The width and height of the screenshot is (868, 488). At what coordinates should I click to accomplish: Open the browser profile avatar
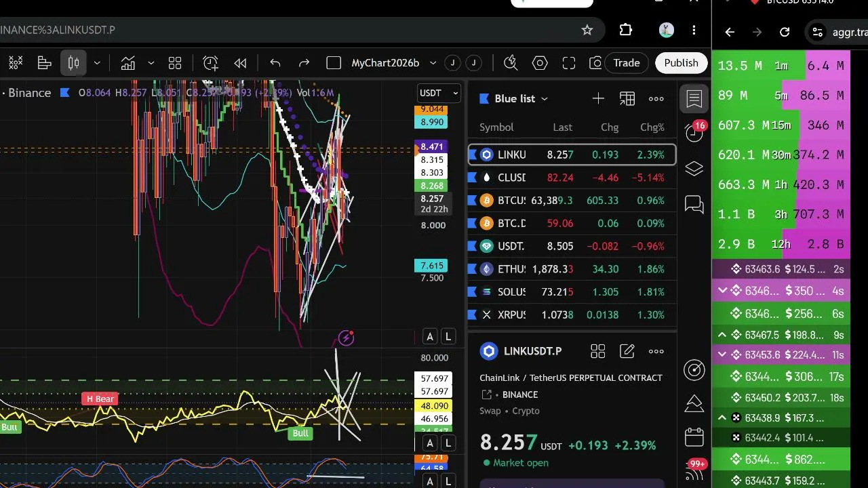[667, 30]
